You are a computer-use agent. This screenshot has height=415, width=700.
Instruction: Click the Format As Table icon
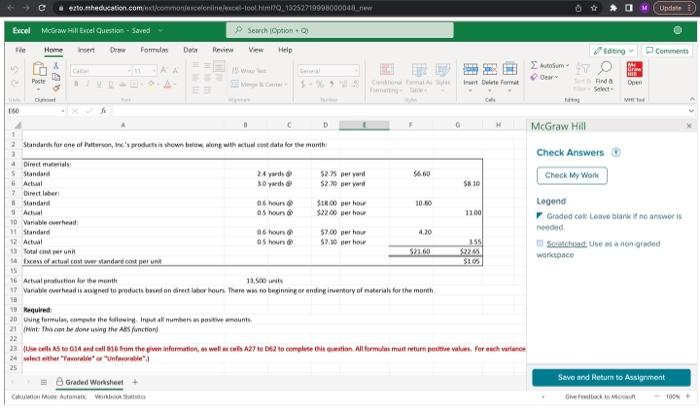419,70
